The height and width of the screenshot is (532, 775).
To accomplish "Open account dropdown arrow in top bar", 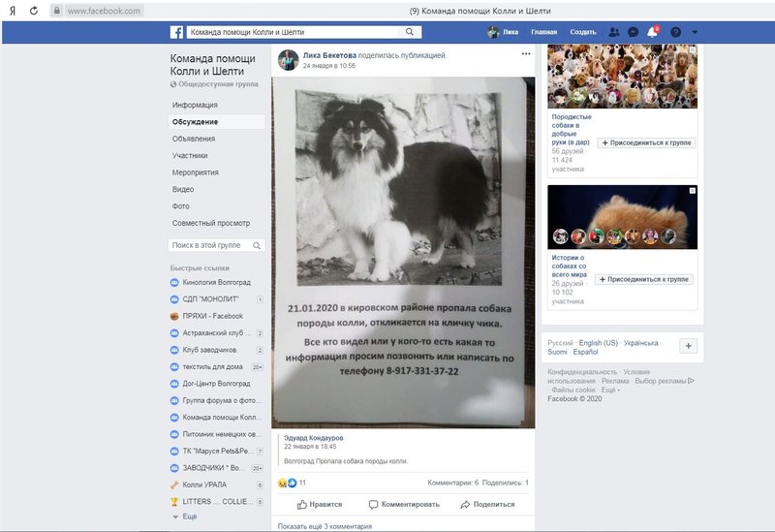I will (695, 32).
